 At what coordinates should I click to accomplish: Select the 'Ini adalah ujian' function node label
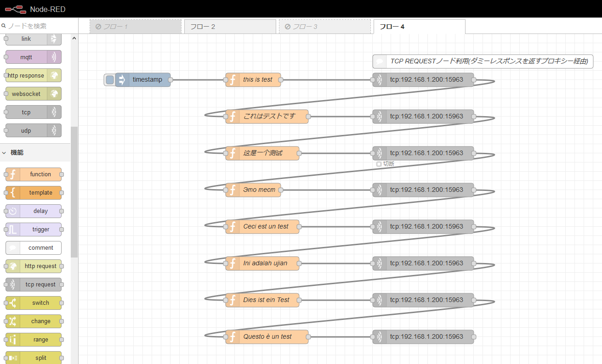point(265,263)
